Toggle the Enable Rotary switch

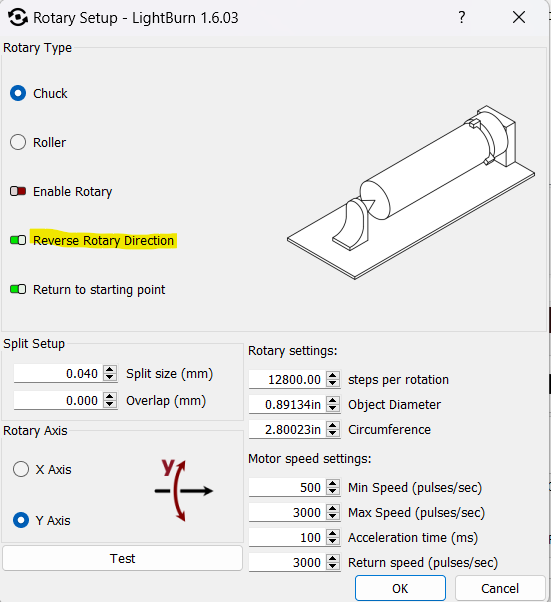click(18, 191)
